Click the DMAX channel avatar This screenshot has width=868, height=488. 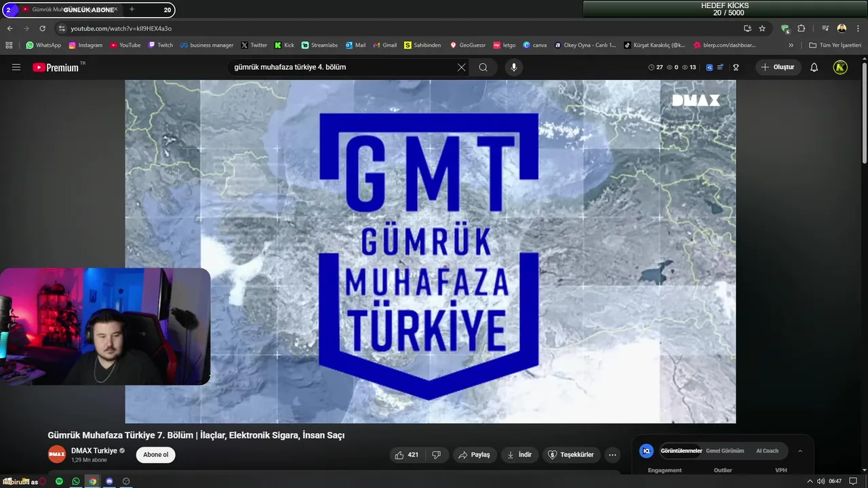[x=57, y=455]
